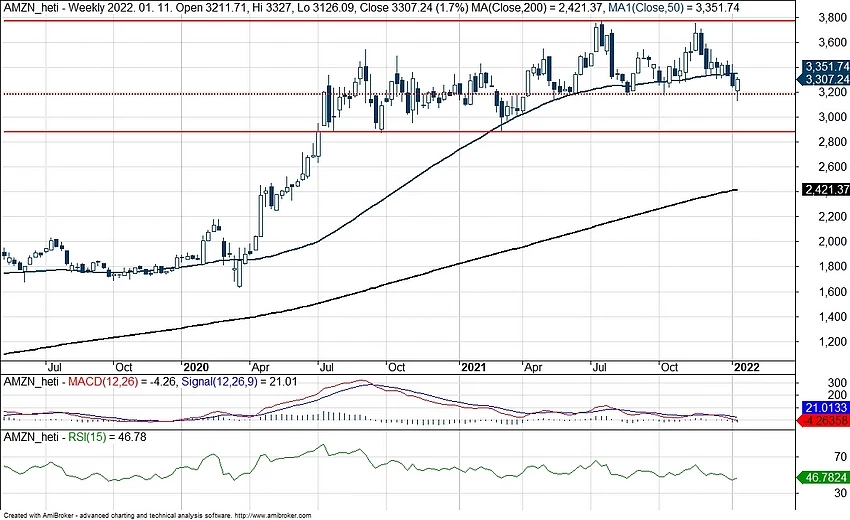Click the 3,000 price axis label
Viewport: 850px width, 520px height.
pyautogui.click(x=832, y=117)
